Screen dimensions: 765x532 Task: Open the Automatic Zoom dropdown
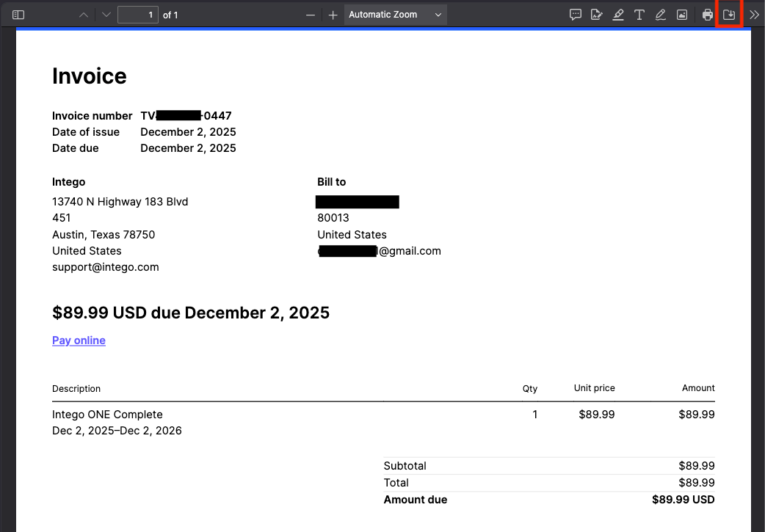click(395, 15)
